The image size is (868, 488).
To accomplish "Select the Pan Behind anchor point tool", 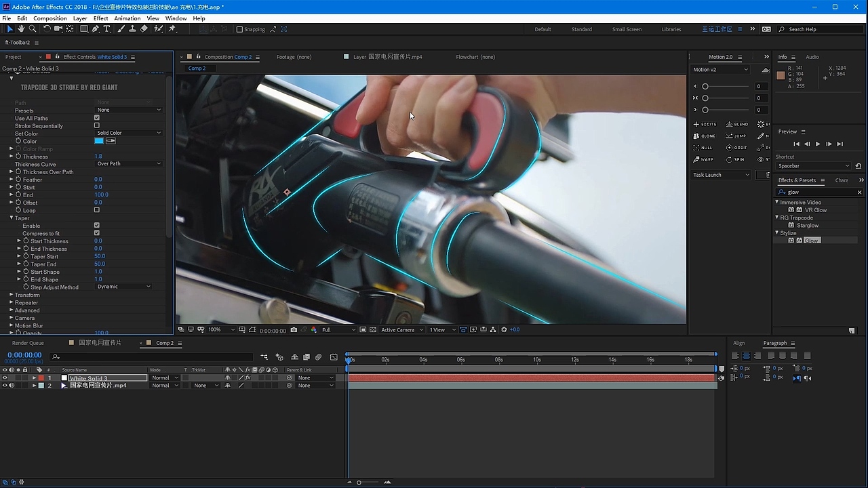I will coord(70,29).
